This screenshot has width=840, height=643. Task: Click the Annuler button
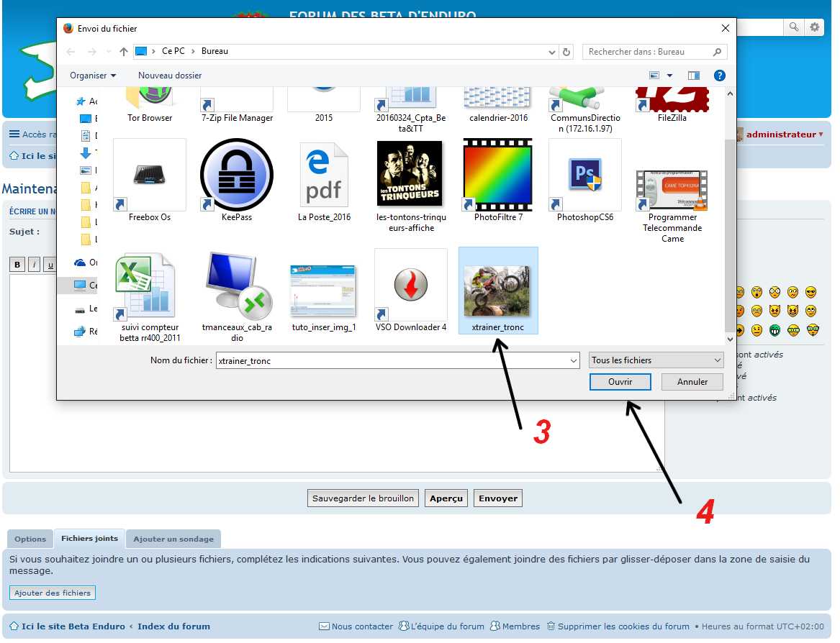coord(692,382)
